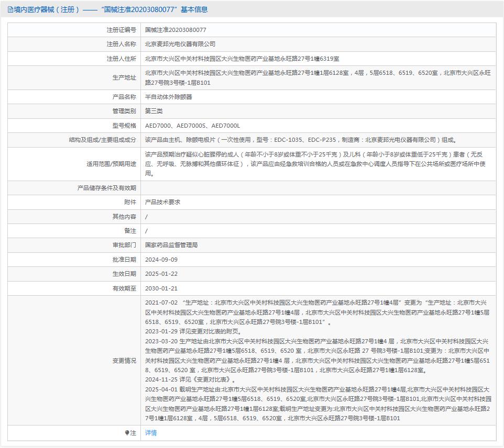Viewport: 504px width, 448px height.
Task: Click the approval department 国家药品监督管理局
Action: (171, 245)
